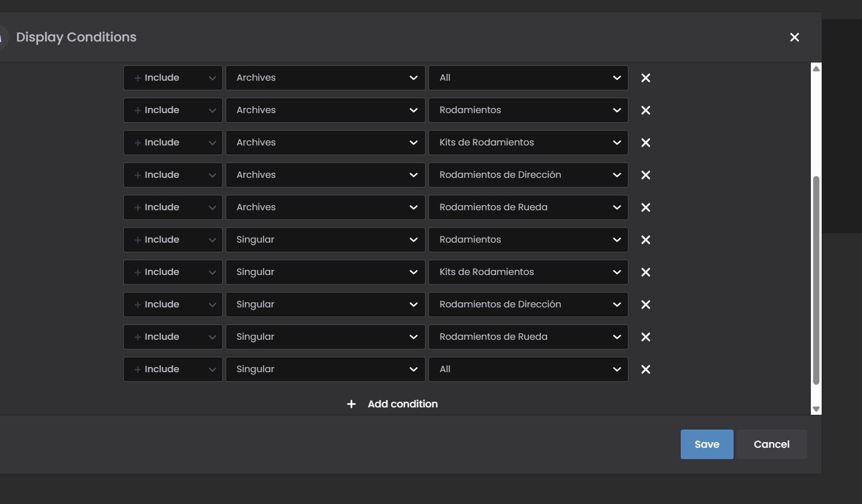Click the scrollbar down arrow in conditions list
This screenshot has height=504, width=862.
click(x=816, y=409)
